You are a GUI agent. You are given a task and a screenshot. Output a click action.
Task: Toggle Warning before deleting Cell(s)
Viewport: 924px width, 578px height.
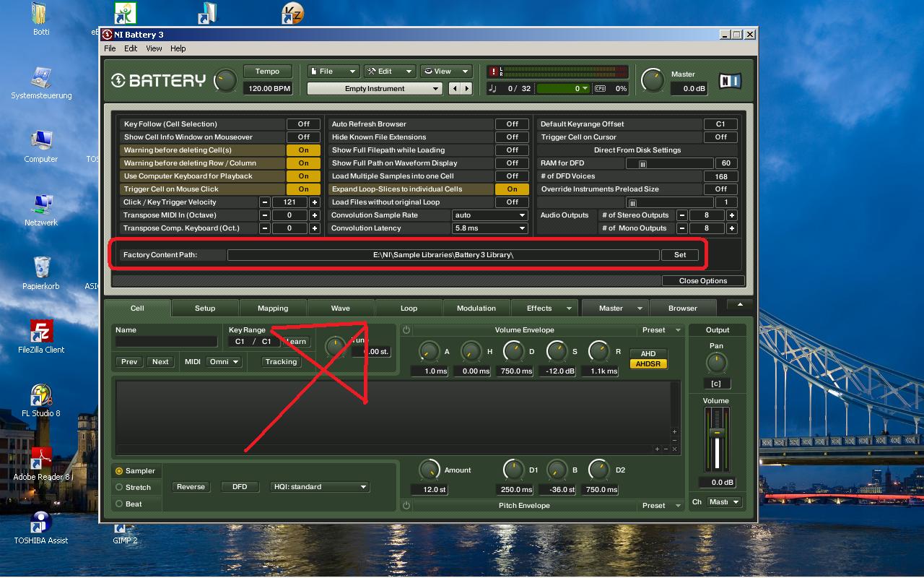click(303, 150)
